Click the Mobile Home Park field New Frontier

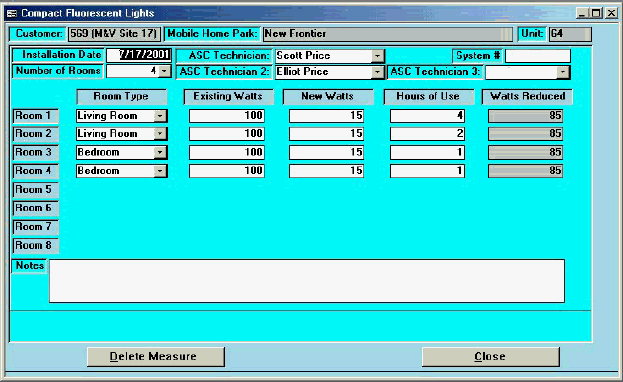[388, 34]
